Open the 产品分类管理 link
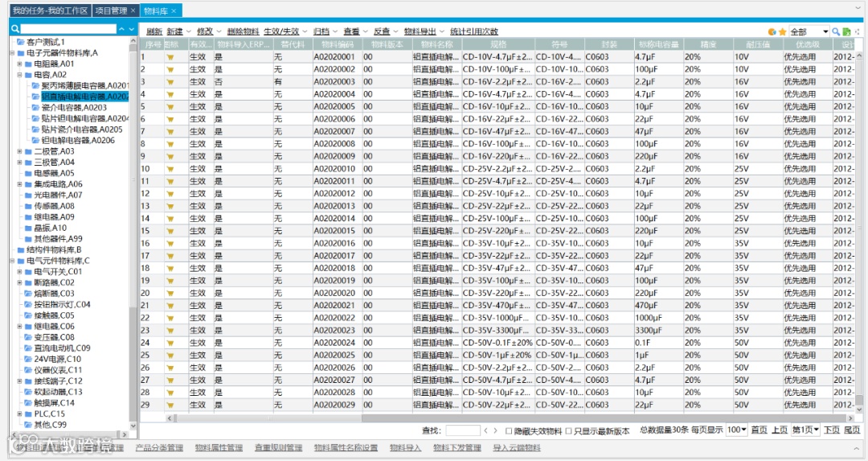The image size is (868, 461). (159, 447)
